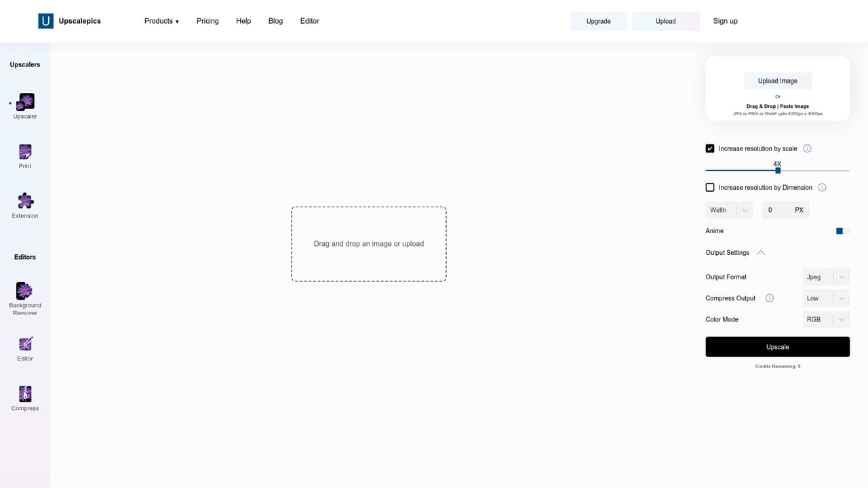Open the Background Remover icon
This screenshot has width=868, height=488.
(24, 291)
